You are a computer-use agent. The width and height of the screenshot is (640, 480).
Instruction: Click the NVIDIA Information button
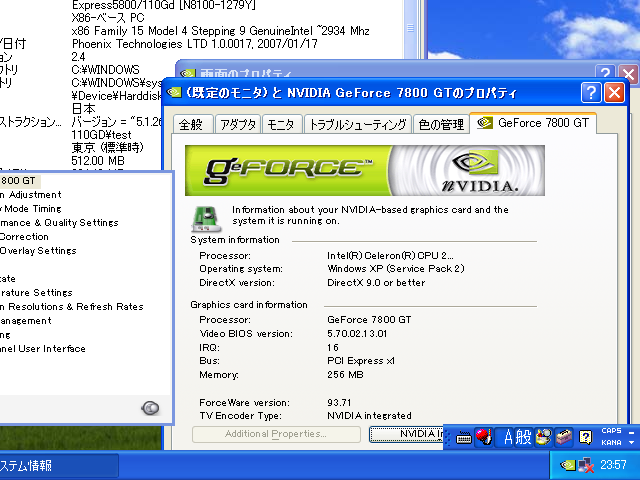(x=406, y=434)
